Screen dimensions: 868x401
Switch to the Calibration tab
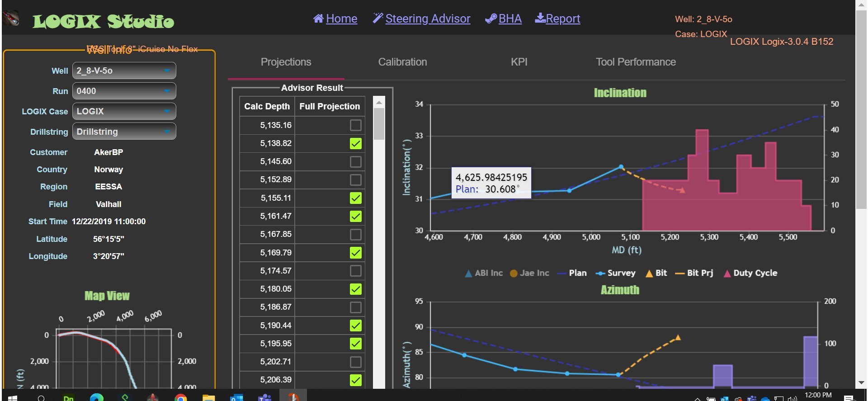tap(402, 62)
